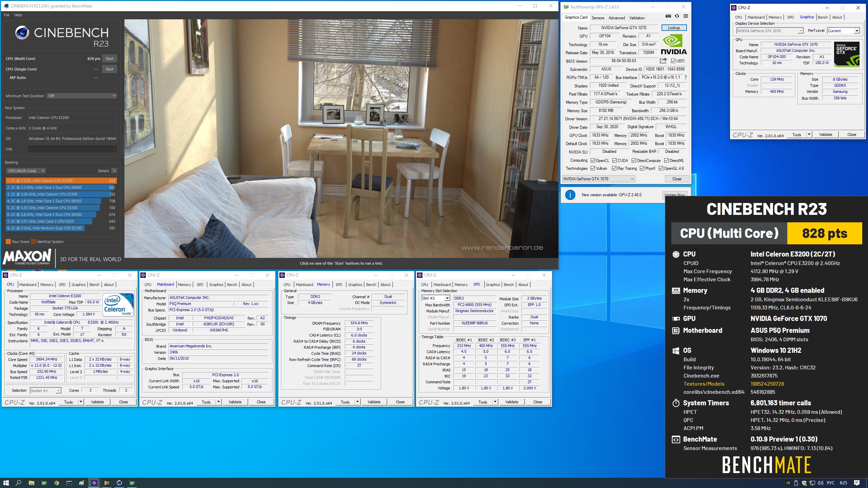The width and height of the screenshot is (868, 488).
Task: Click the bus interface question mark icon
Action: 686,77
